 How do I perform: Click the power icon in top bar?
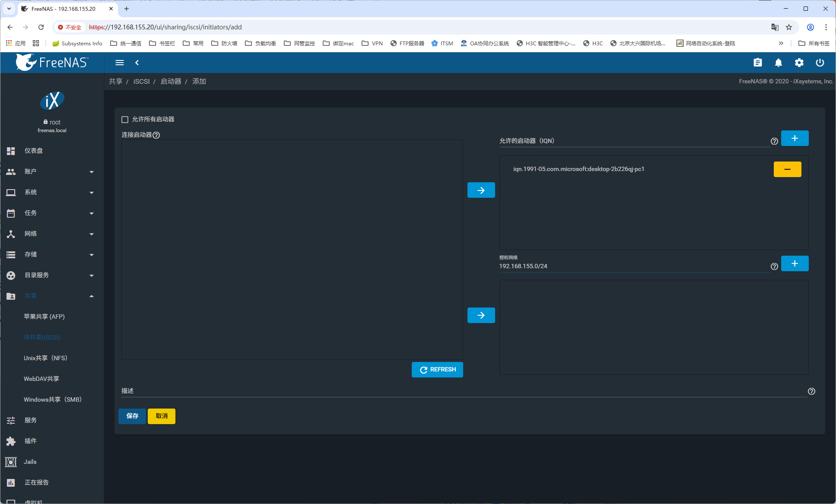click(x=820, y=63)
